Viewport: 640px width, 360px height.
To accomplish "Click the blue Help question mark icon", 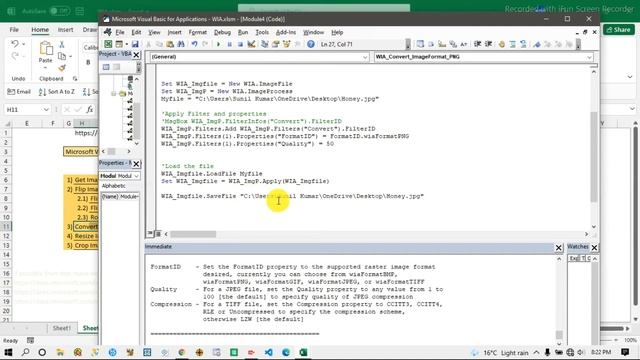I will [311, 44].
